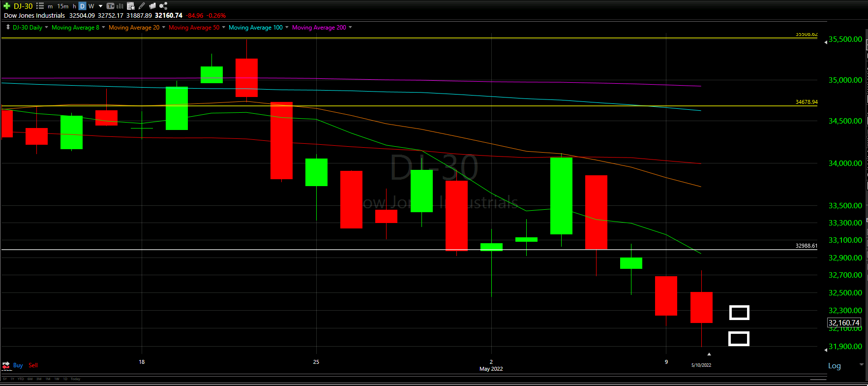Image resolution: width=868 pixels, height=386 pixels.
Task: Click the bar chart type icon
Action: click(x=120, y=6)
